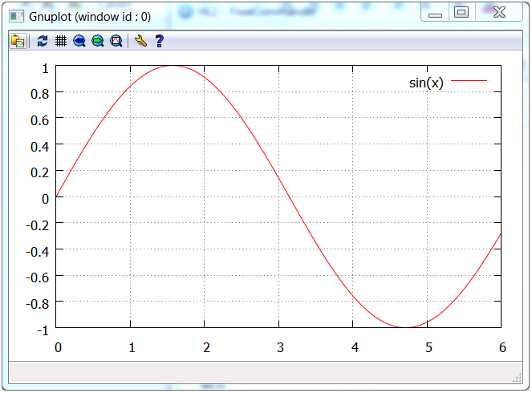
Task: Apply the next zoom settings
Action: (x=98, y=41)
